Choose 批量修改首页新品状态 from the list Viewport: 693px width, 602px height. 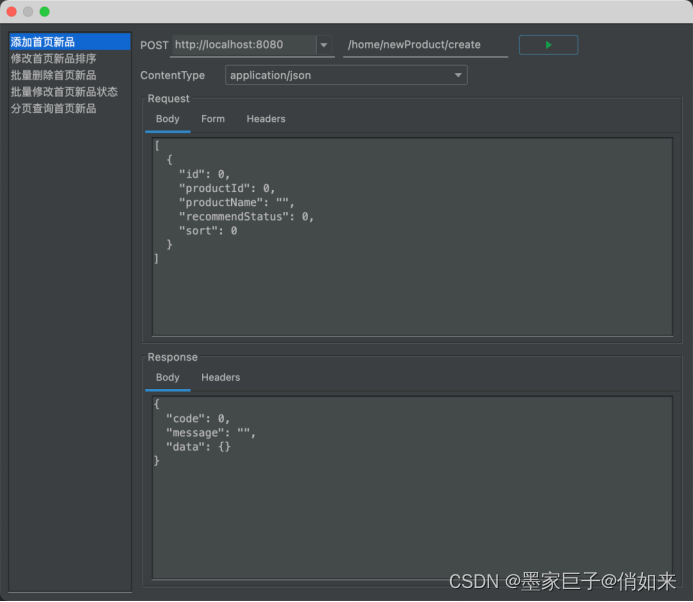coord(64,92)
